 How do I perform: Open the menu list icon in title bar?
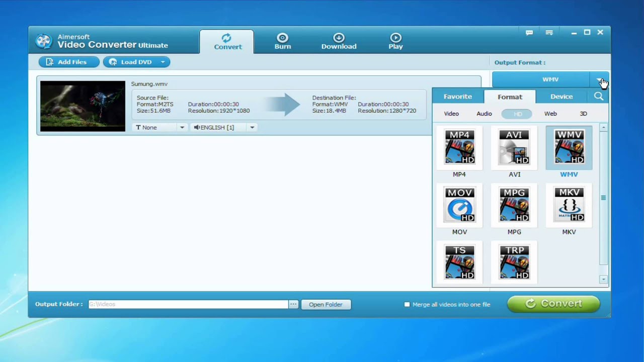[x=549, y=33]
